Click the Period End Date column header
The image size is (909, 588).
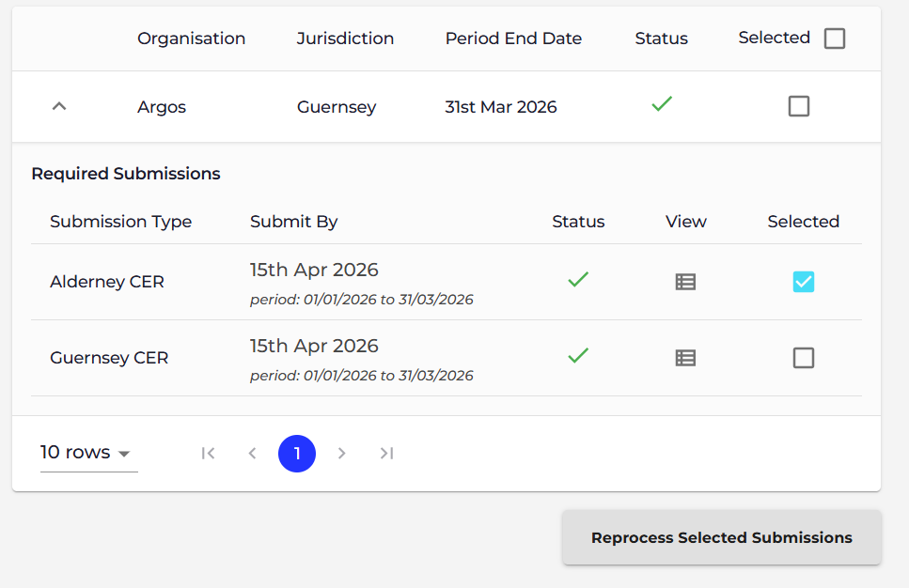(513, 39)
